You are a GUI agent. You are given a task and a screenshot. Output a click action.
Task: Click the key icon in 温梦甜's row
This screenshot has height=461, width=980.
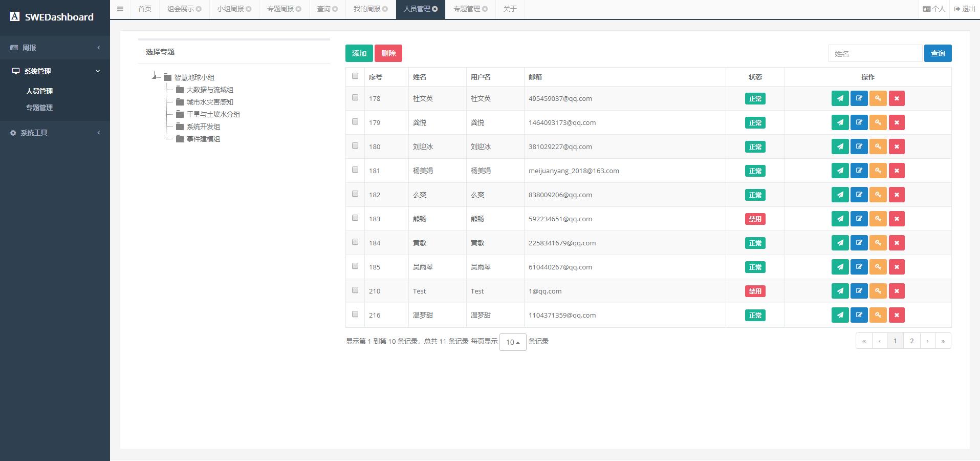click(878, 315)
